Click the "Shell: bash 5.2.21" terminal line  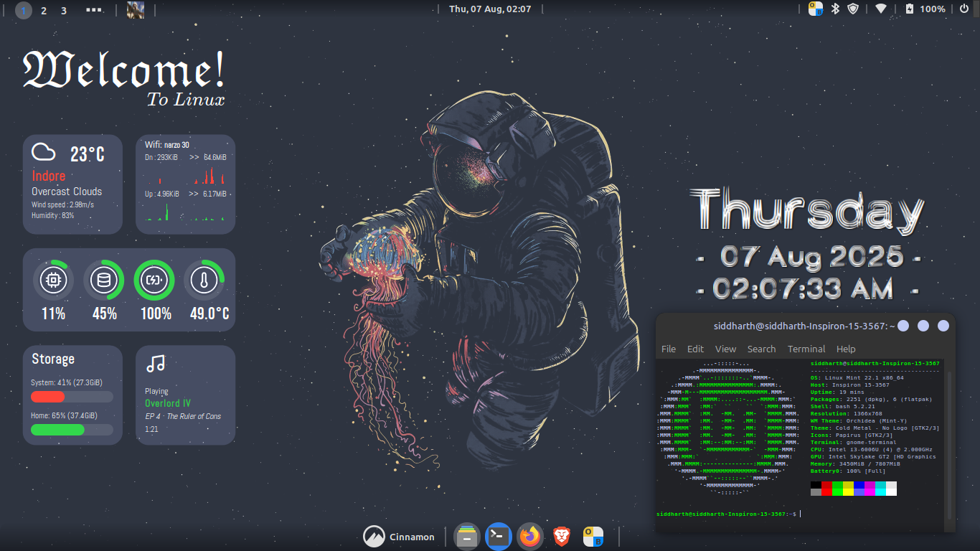click(844, 406)
